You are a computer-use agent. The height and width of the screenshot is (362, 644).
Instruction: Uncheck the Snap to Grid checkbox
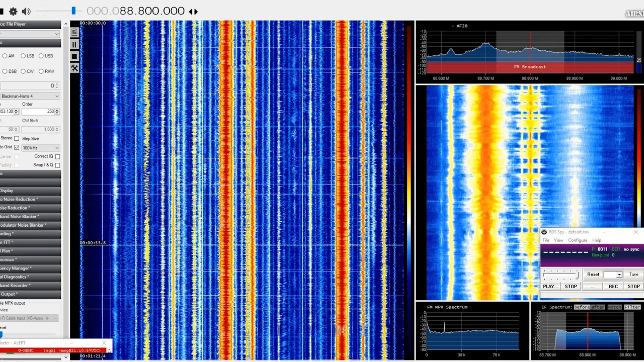(17, 147)
